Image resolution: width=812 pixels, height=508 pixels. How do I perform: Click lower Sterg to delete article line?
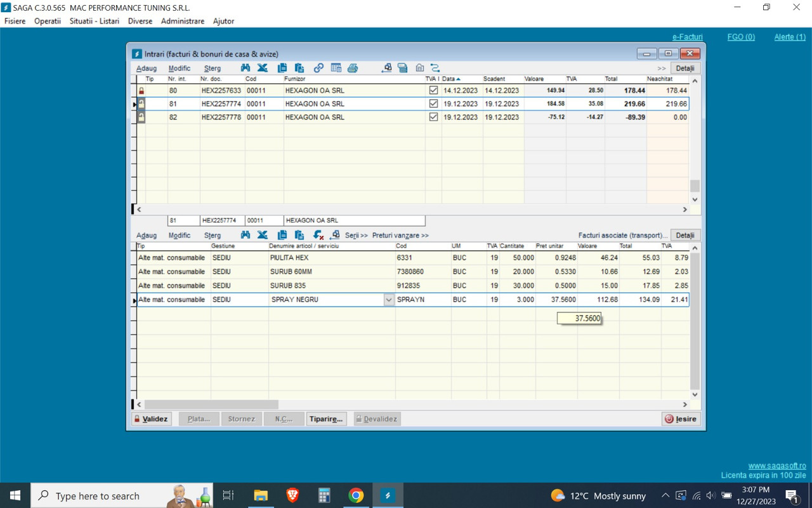coord(213,236)
